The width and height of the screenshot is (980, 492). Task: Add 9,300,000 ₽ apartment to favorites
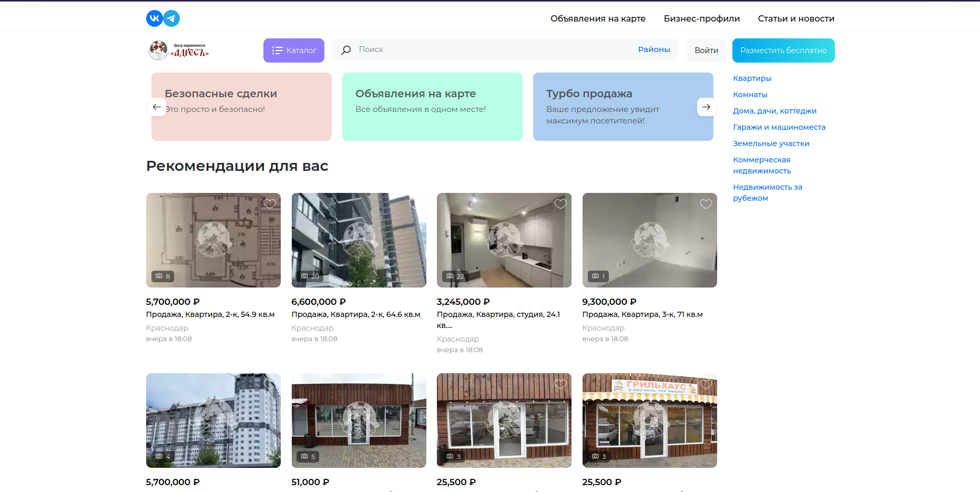(x=706, y=204)
